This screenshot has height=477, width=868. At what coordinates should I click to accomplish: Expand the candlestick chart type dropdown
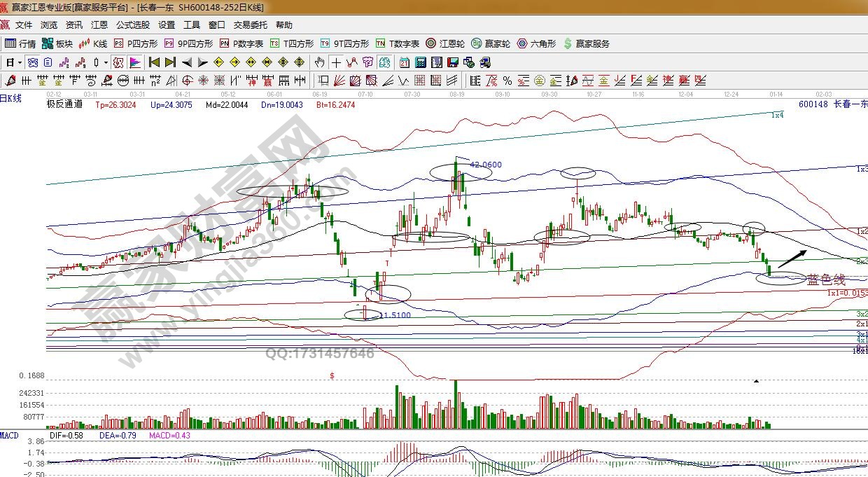pyautogui.click(x=106, y=62)
